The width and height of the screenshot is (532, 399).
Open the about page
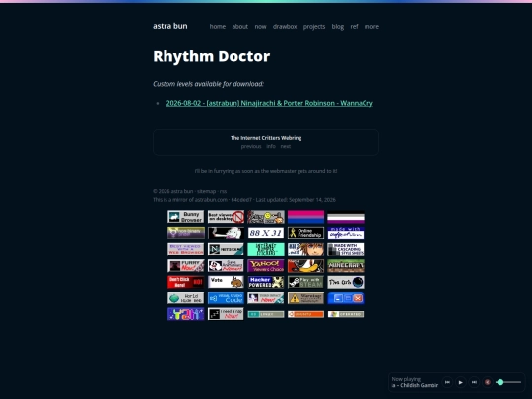(x=239, y=27)
